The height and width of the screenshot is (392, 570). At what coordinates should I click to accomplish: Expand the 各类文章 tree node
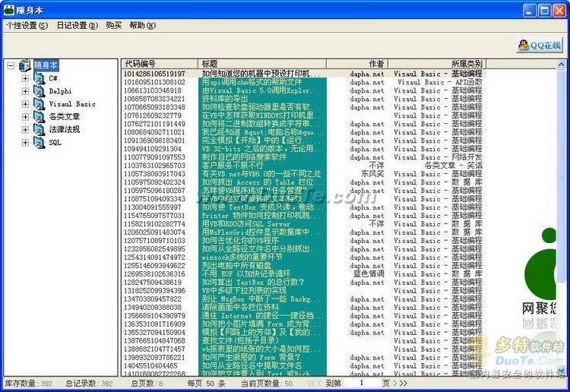click(25, 117)
